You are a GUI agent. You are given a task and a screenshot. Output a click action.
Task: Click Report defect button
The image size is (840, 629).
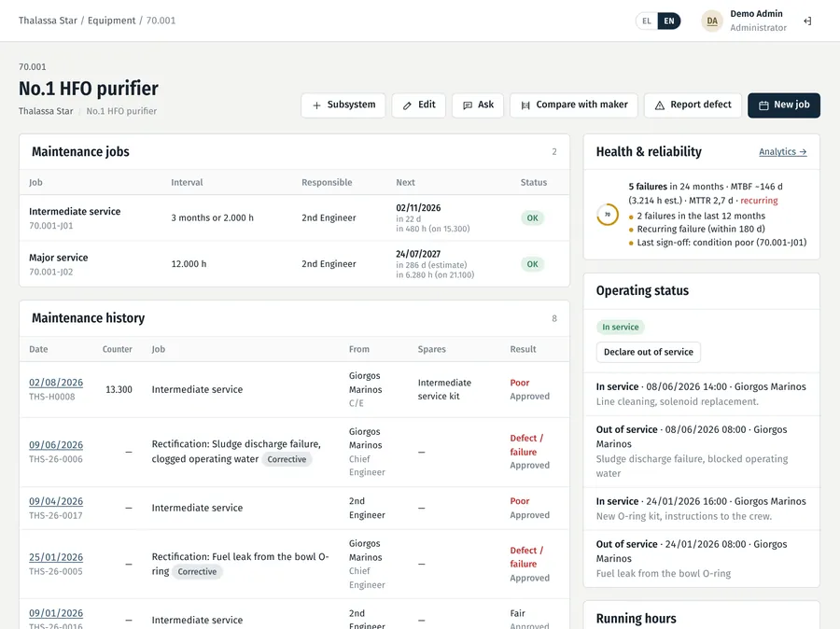(693, 105)
